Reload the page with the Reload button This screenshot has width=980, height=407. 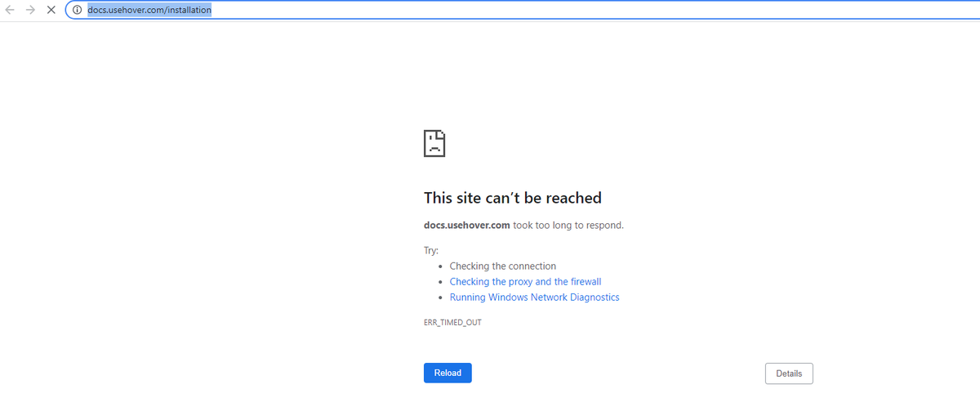(x=448, y=373)
